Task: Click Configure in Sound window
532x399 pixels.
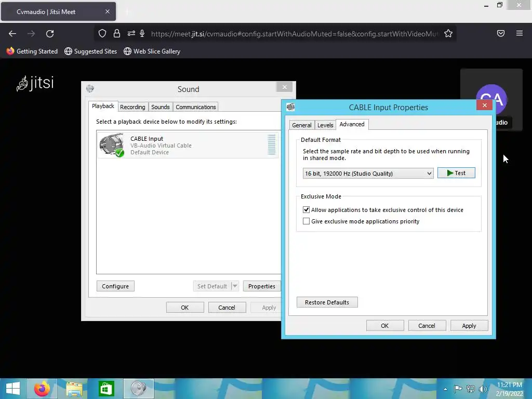Action: (115, 286)
